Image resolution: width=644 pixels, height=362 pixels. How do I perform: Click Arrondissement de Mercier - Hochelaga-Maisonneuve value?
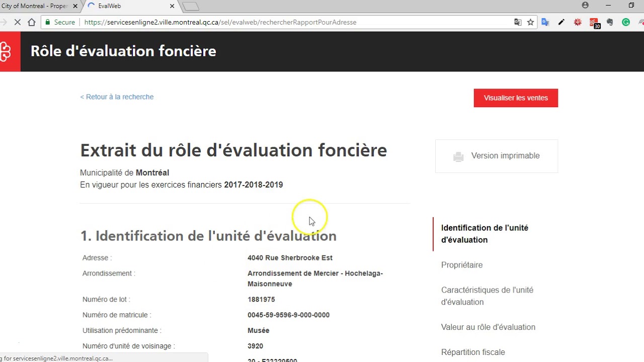pos(315,279)
